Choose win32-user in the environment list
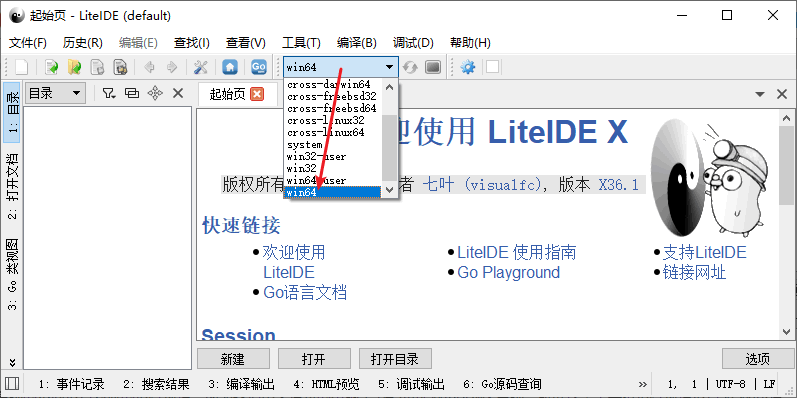Screen dimensions: 797x398 332,157
